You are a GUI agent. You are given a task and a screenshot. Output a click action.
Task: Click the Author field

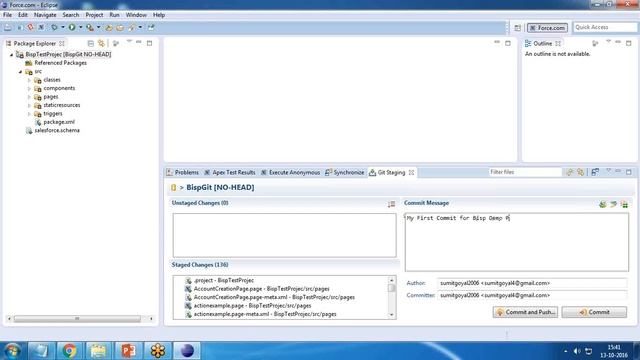point(532,283)
